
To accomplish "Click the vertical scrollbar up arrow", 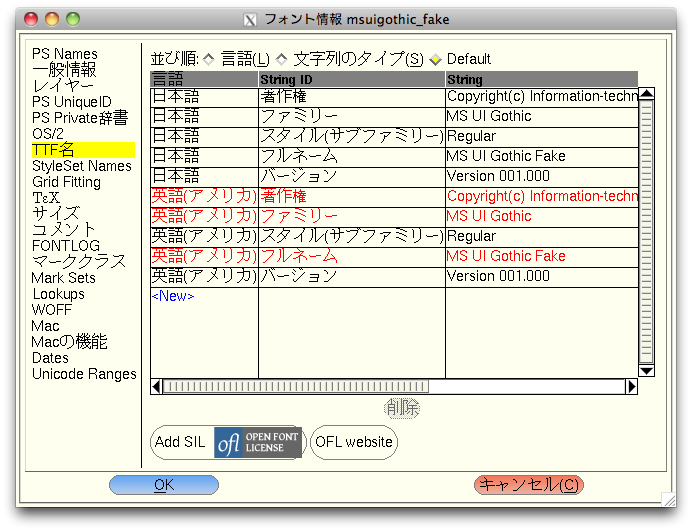I will [647, 94].
